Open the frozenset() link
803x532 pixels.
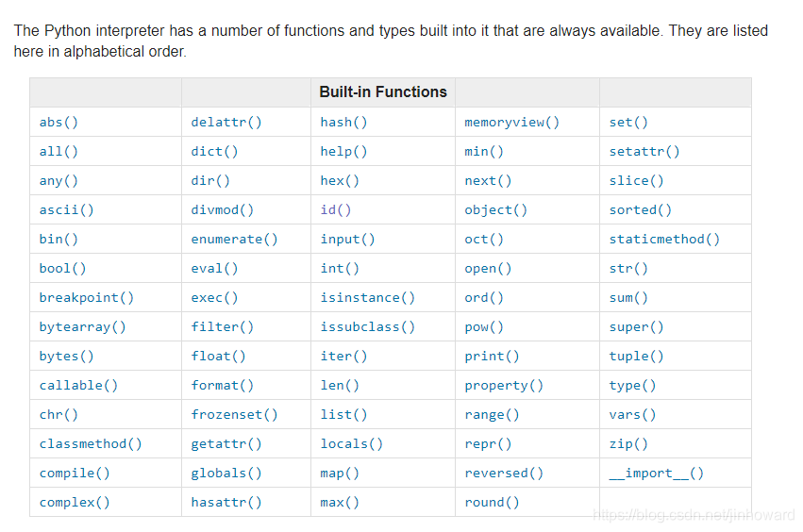[x=235, y=414]
